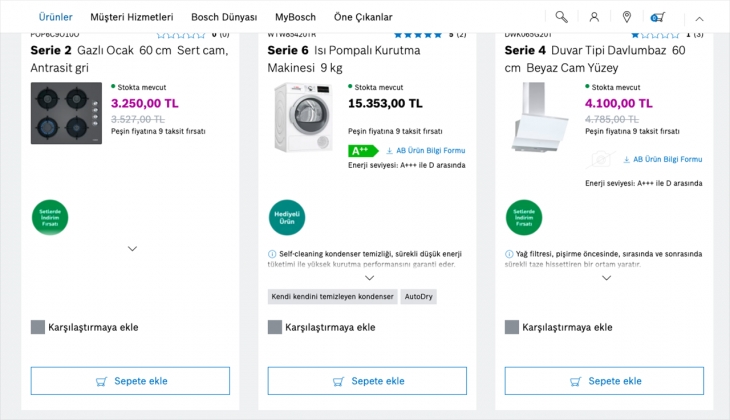Click the Setlerde İndirim Fırsatı badge on gas hob
This screenshot has width=730, height=420.
point(50,217)
